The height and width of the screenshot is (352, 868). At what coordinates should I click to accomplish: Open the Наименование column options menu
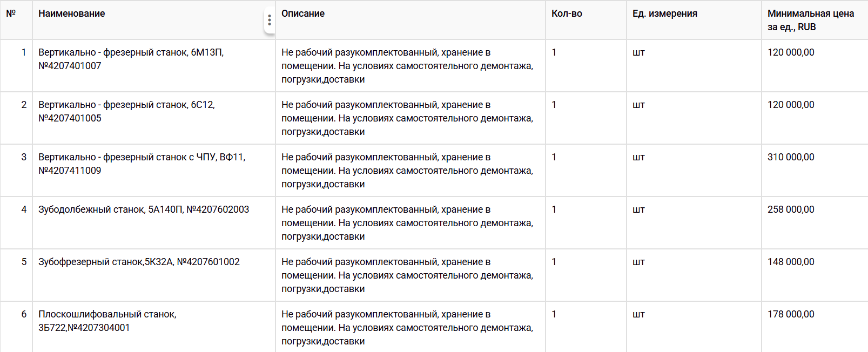(x=269, y=21)
